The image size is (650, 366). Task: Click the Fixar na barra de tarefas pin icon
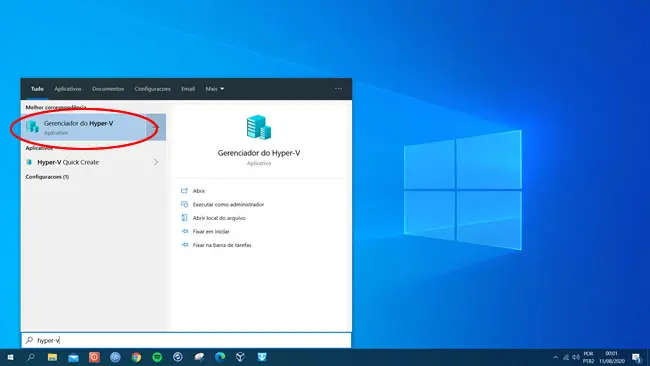point(184,245)
